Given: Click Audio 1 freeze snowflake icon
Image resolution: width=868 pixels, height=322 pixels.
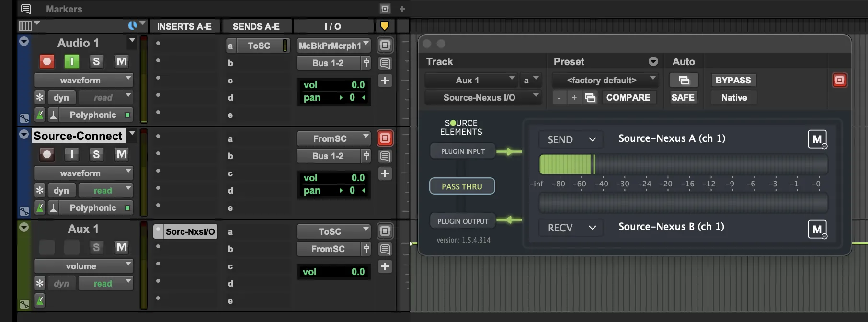Looking at the screenshot, I should (x=40, y=97).
